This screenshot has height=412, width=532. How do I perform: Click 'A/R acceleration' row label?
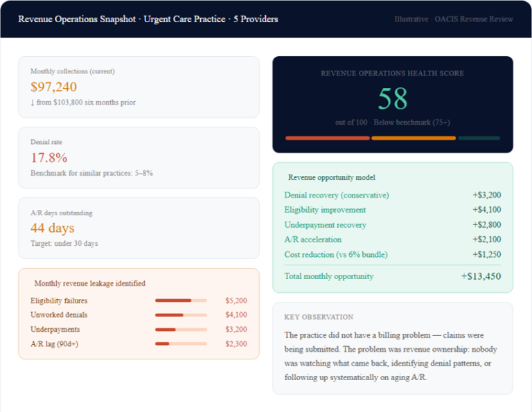(x=313, y=240)
